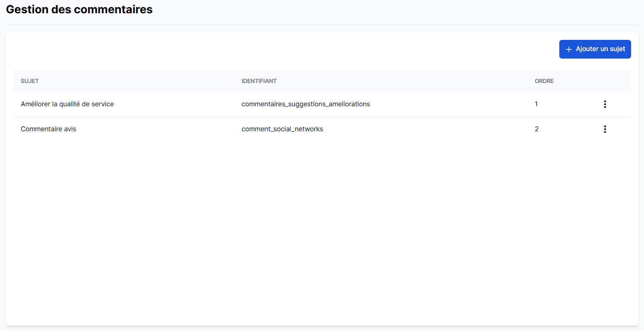Click the IDENTIFIANT column header
Screen dimensions: 644x331
[259, 81]
